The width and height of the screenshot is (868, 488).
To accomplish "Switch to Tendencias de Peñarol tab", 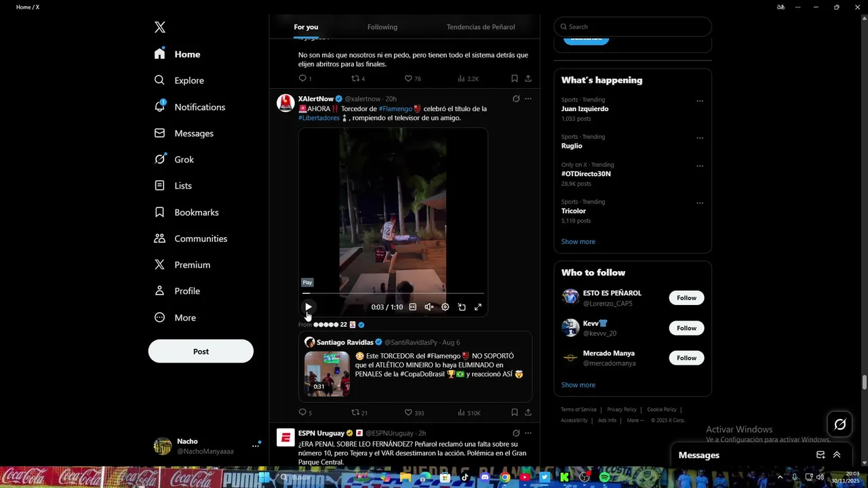I will tap(481, 27).
